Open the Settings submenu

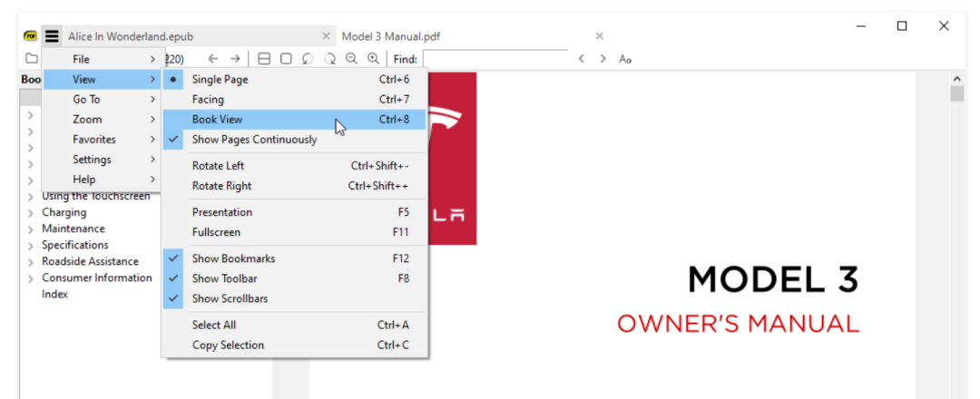[x=102, y=160]
